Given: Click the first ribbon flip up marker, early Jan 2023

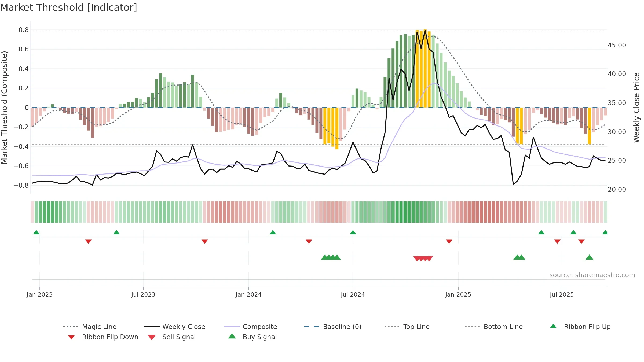Looking at the screenshot, I should pos(36,232).
